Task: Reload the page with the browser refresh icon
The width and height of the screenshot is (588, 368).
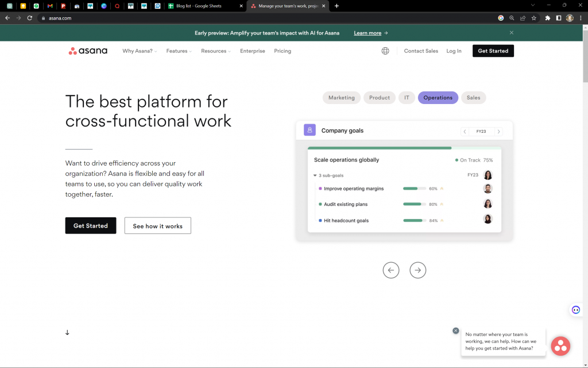Action: tap(30, 18)
